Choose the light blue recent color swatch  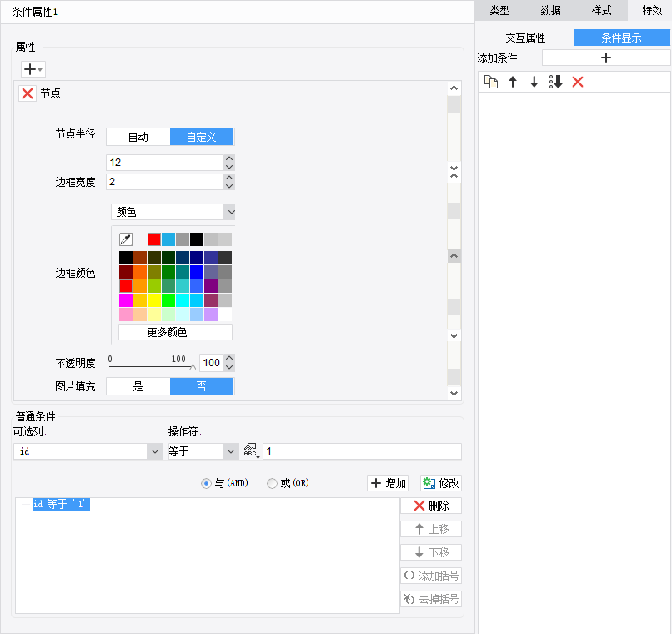point(168,239)
